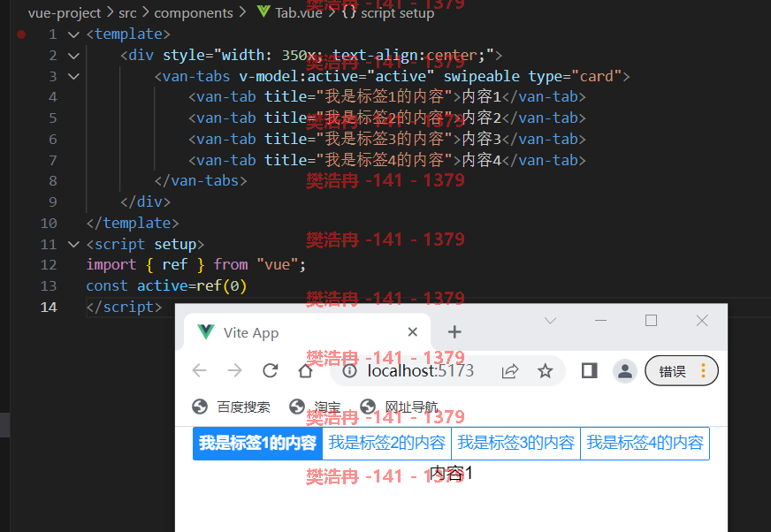Image resolution: width=771 pixels, height=532 pixels.
Task: Toggle the breakpoint on line 1
Action: pos(21,34)
